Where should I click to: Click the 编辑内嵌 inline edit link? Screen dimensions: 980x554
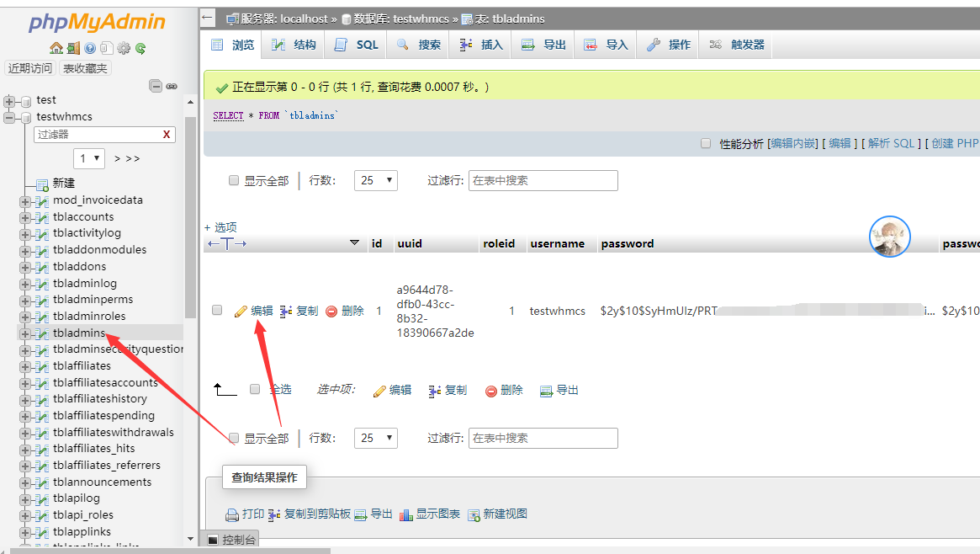[793, 143]
